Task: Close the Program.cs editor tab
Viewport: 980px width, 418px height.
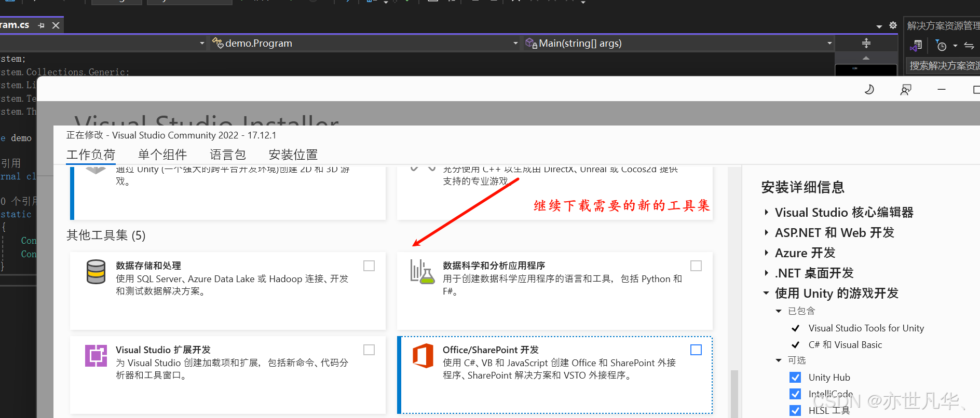Action: tap(56, 25)
